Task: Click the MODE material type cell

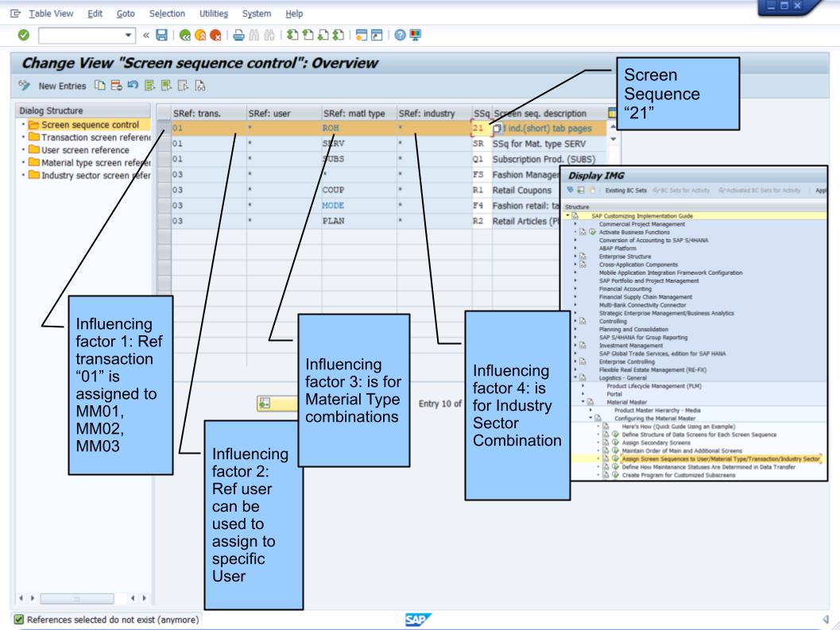Action: (x=358, y=206)
